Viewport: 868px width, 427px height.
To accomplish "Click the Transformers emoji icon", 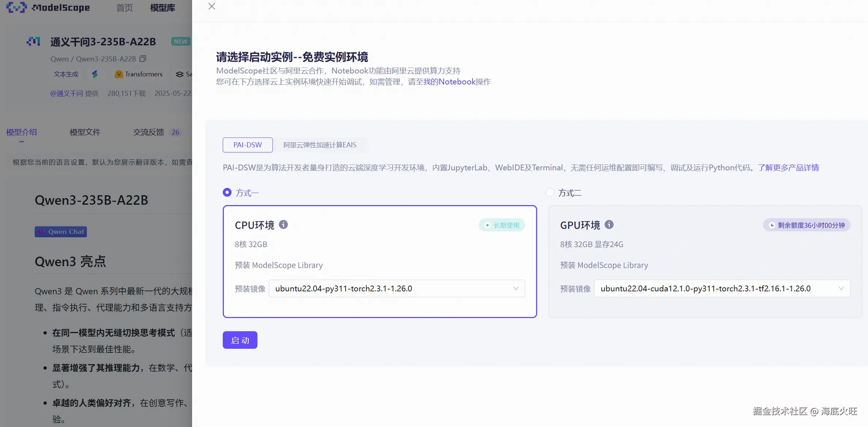I will 119,74.
